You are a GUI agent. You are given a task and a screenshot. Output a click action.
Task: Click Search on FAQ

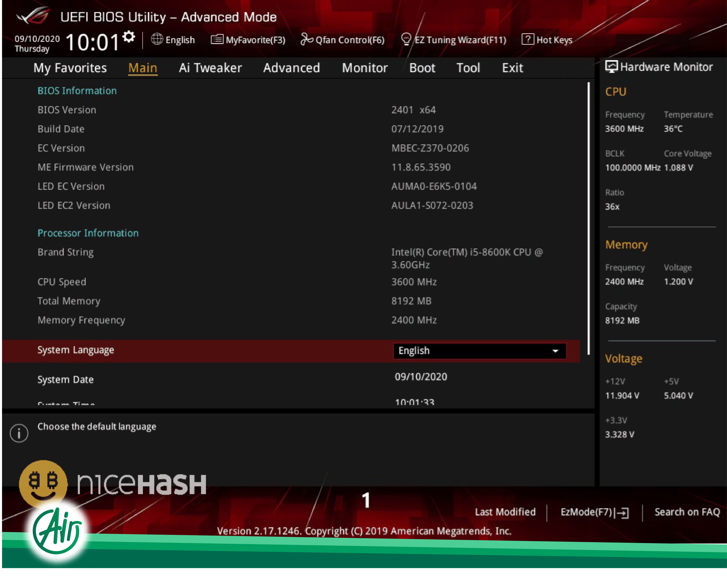coord(687,512)
